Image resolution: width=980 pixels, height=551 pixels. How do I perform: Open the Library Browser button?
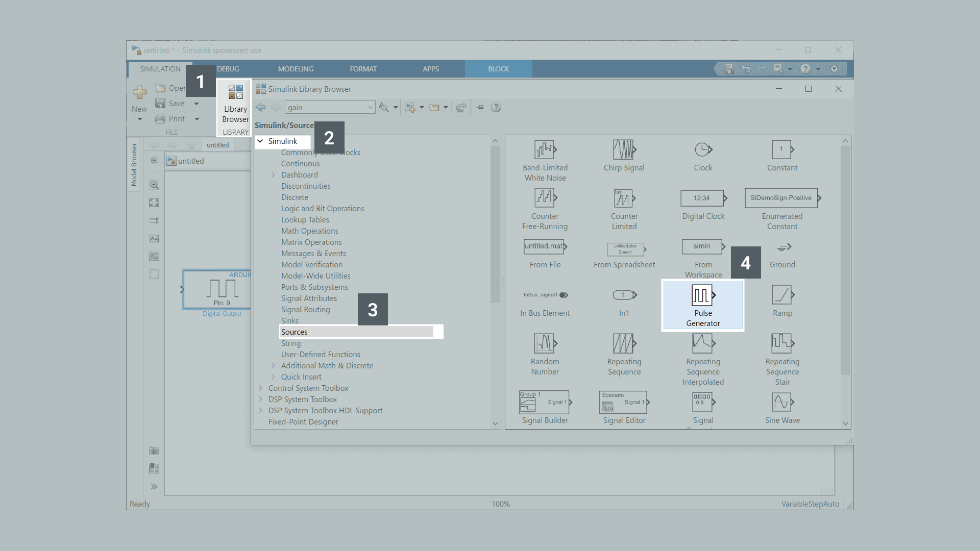click(235, 104)
